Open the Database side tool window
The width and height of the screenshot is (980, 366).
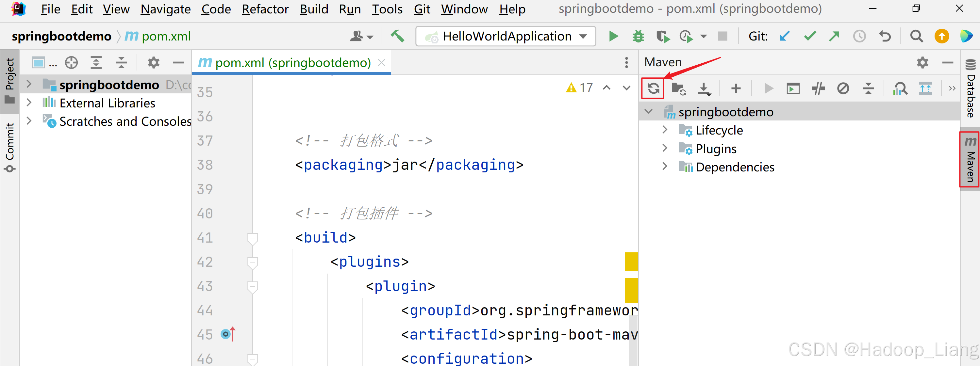pos(971,88)
